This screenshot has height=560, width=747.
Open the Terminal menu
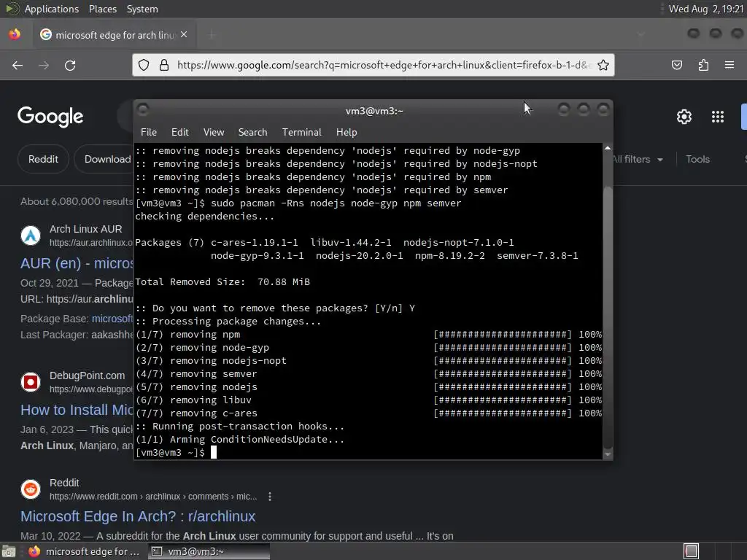(301, 133)
